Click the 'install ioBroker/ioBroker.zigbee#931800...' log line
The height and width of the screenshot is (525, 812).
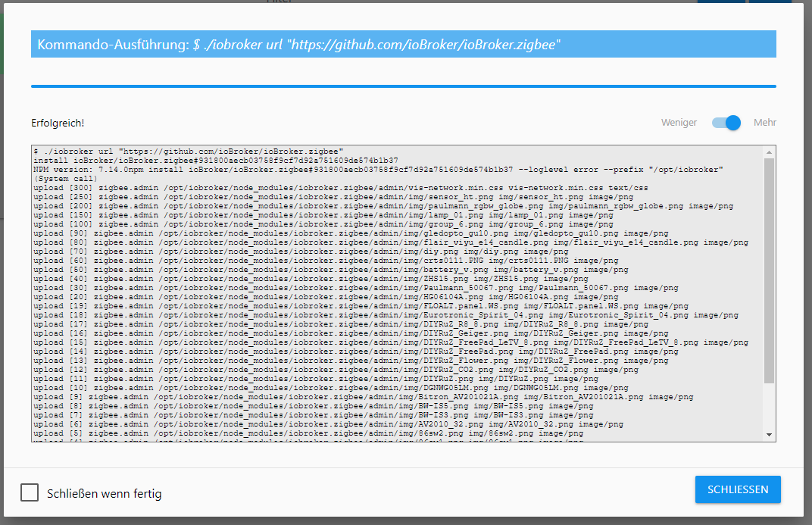216,161
